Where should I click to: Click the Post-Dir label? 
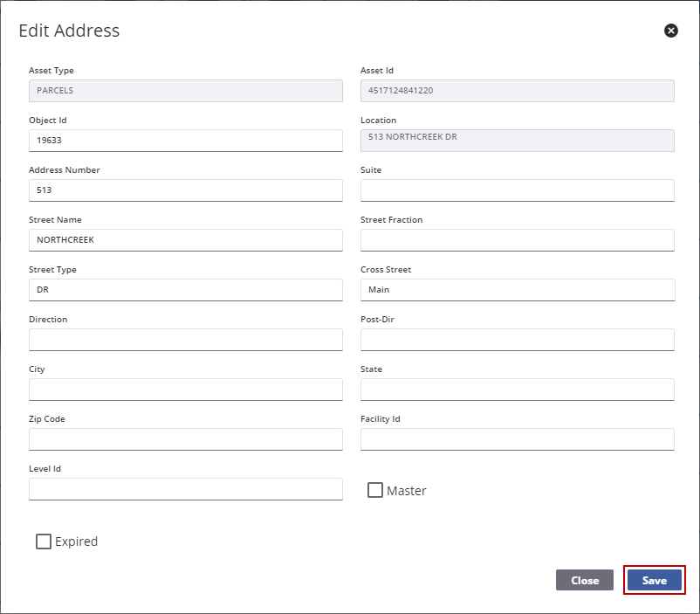tap(377, 320)
